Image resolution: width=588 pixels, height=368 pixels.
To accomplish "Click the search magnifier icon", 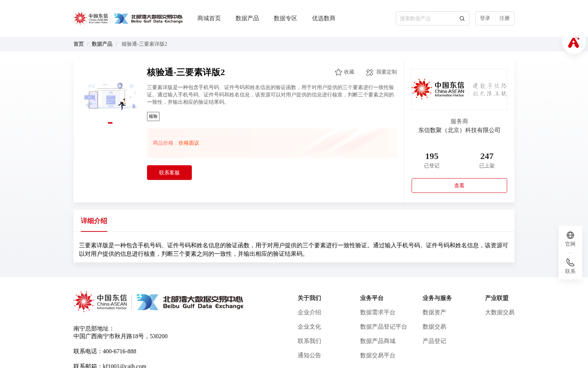I will pos(462,18).
